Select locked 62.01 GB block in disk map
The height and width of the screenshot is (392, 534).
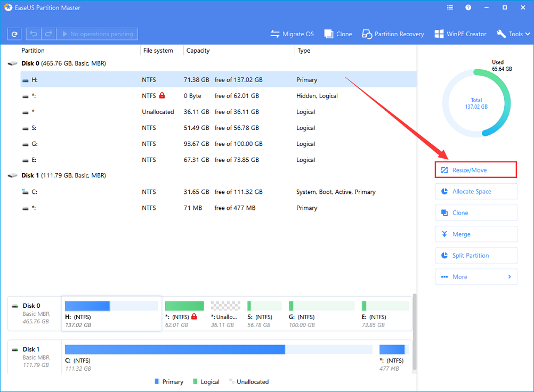point(184,313)
